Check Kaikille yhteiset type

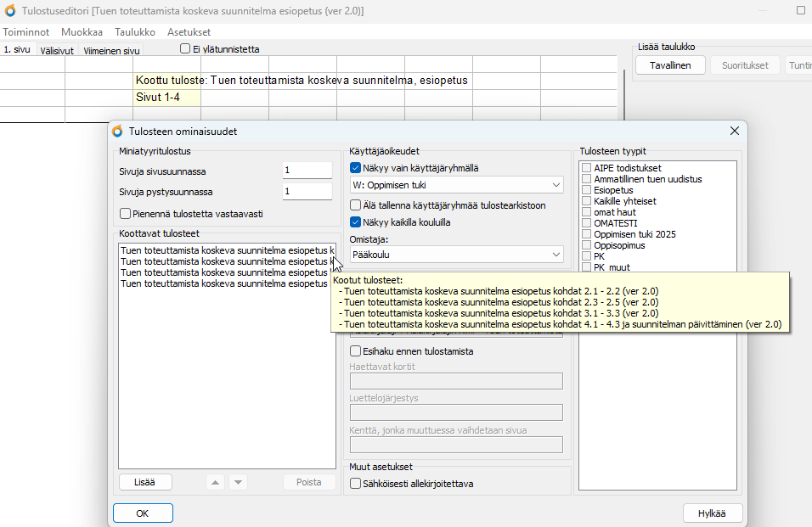coord(586,200)
